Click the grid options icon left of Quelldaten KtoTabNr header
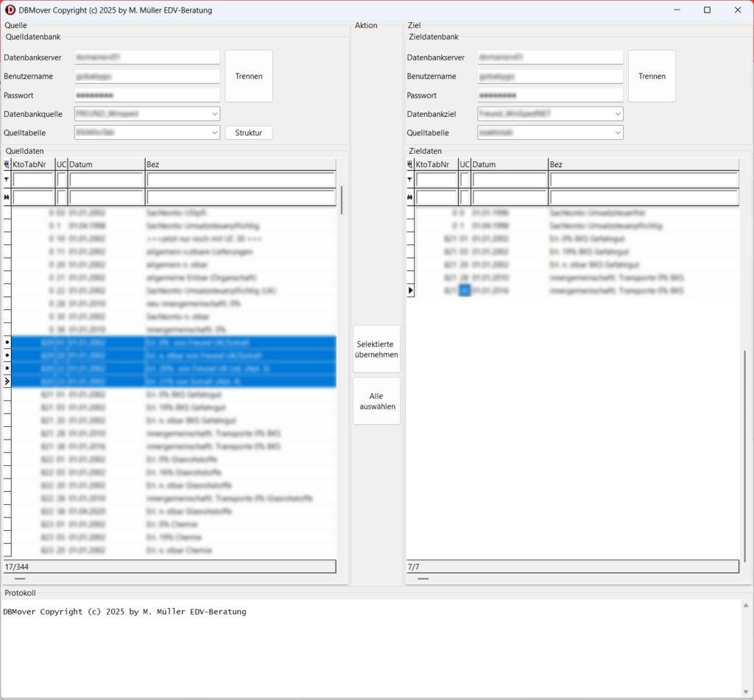754x700 pixels. point(7,164)
